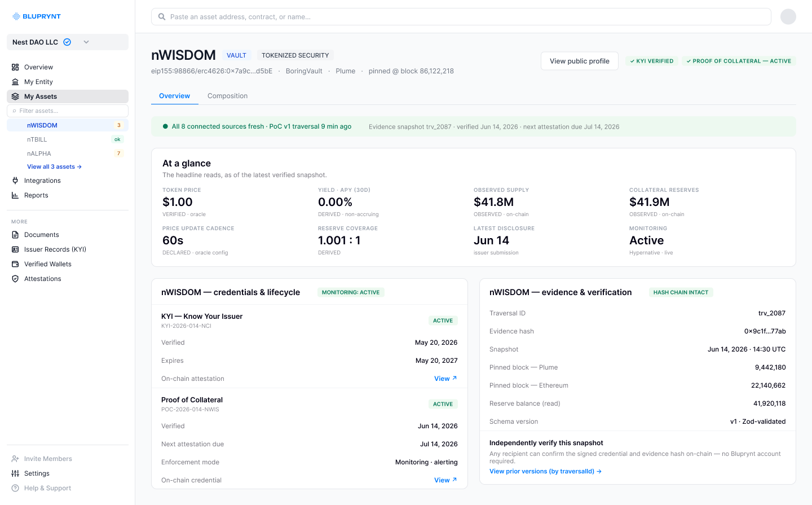This screenshot has width=812, height=505.
Task: Open Overview via its grid icon
Action: [15, 67]
